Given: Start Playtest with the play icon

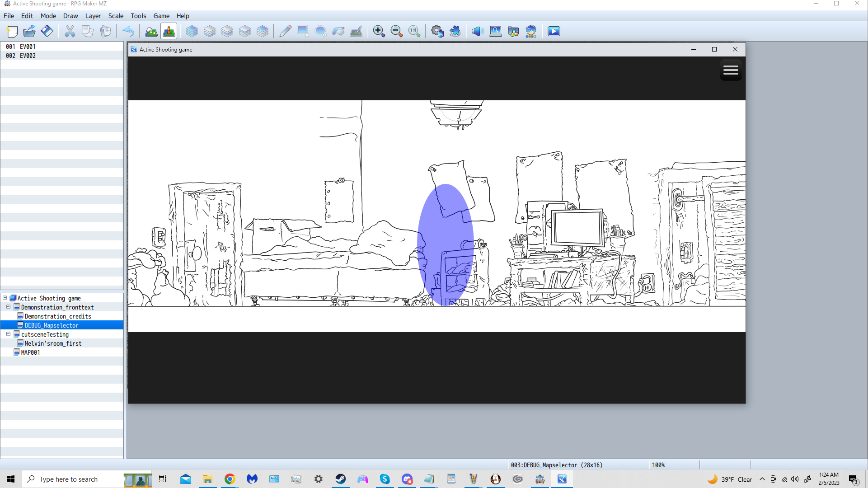Looking at the screenshot, I should pyautogui.click(x=554, y=31).
